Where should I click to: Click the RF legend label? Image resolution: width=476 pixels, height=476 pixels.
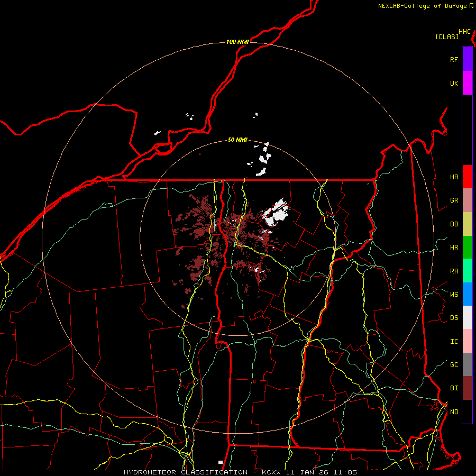(x=454, y=59)
